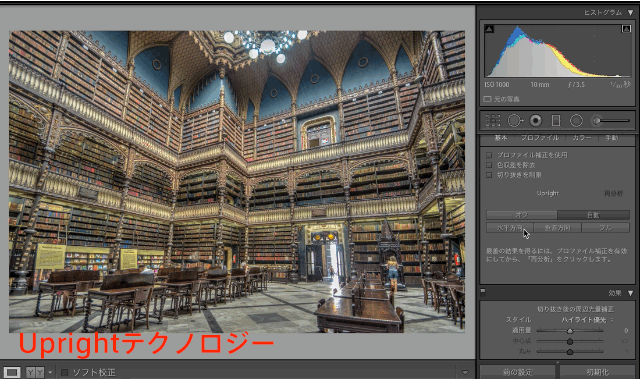Select the Crop Overlay grid tool
The width and height of the screenshot is (640, 379).
[493, 120]
